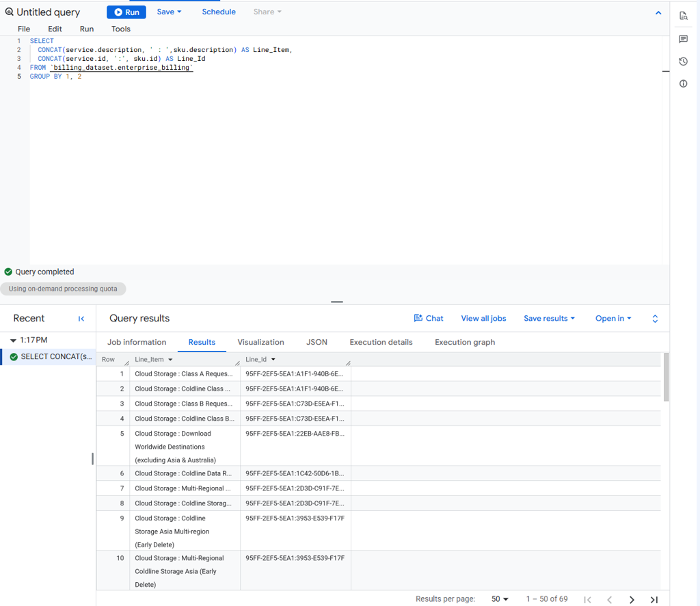The width and height of the screenshot is (700, 606).
Task: Open the Share dropdown
Action: tap(267, 12)
